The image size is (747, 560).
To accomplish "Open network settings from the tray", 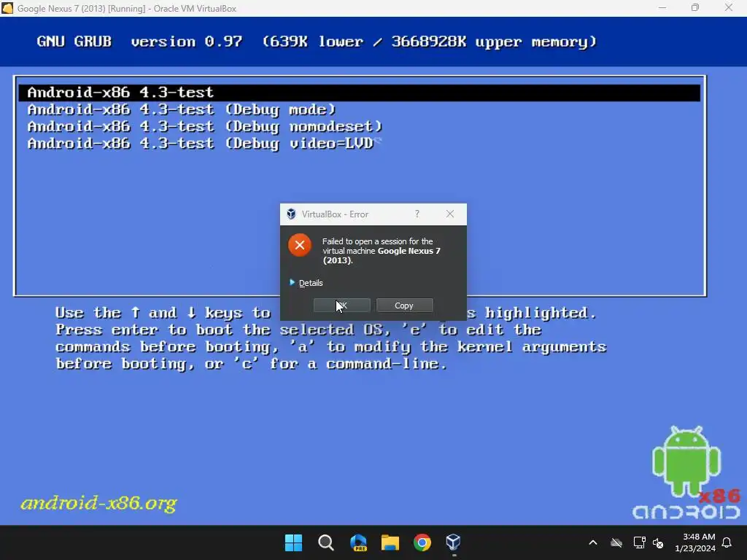I will tap(639, 542).
